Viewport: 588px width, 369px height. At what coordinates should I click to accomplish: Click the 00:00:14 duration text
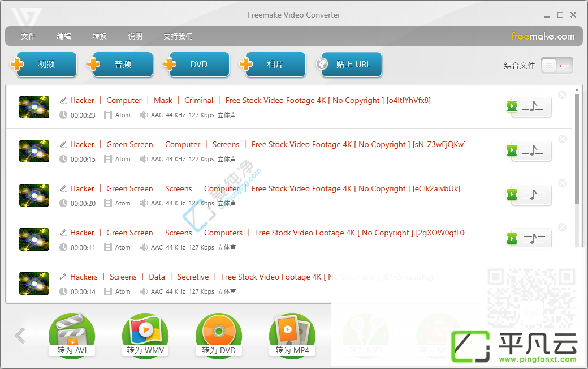[x=83, y=291]
